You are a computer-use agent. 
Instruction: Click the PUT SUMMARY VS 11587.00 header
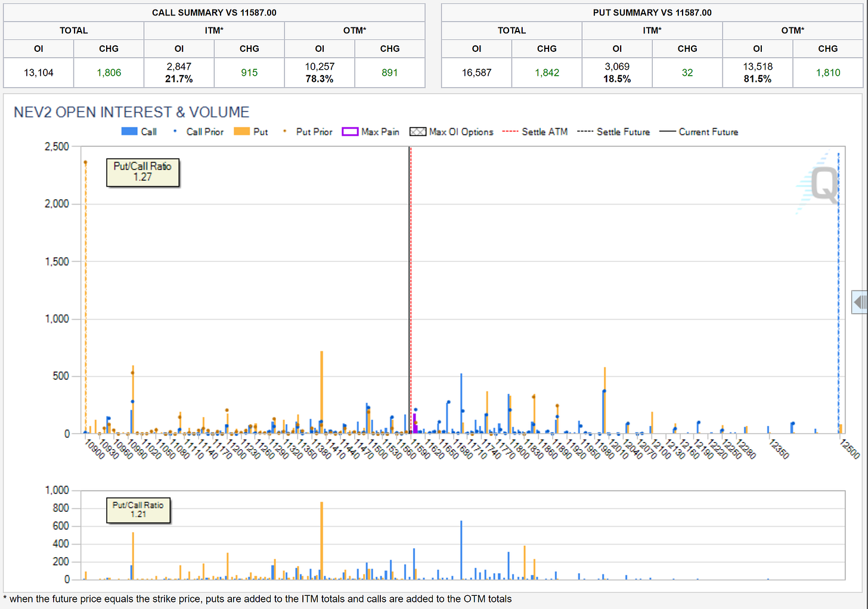(652, 13)
